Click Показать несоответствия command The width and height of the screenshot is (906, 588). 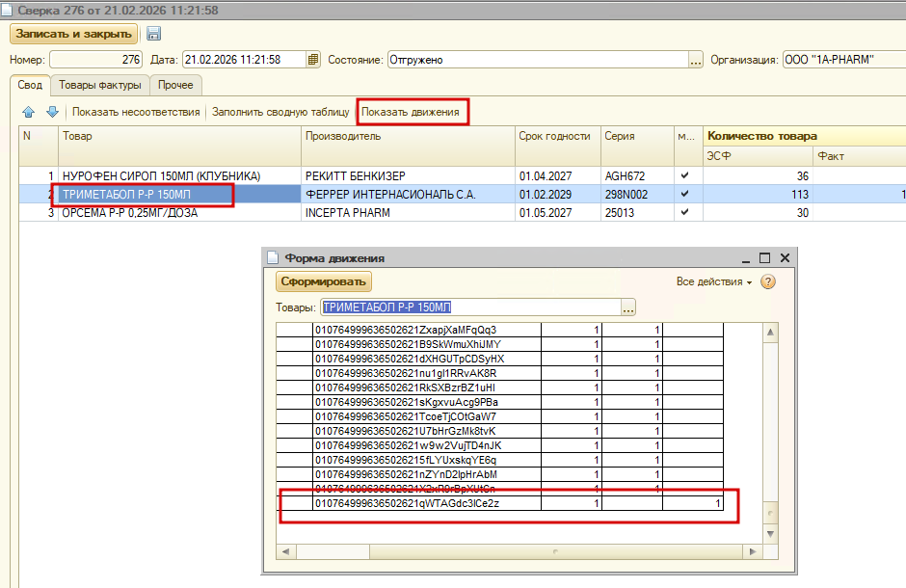pos(136,112)
